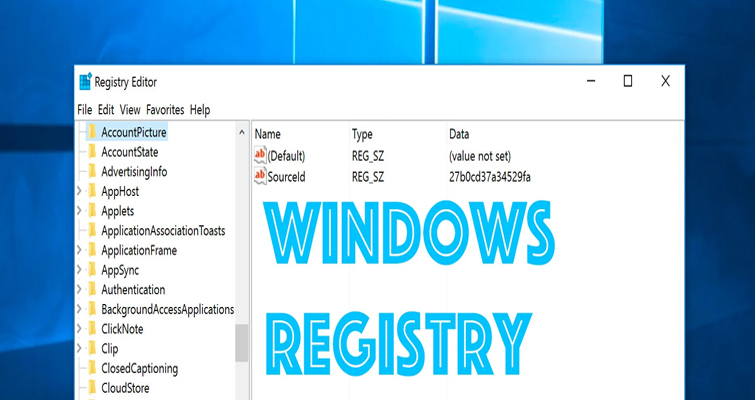
Task: Close the Registry Editor window
Action: 665,81
